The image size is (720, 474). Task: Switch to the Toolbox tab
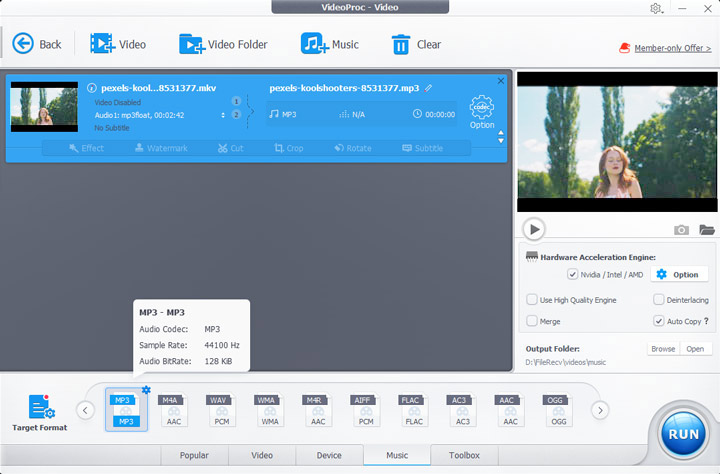coord(464,455)
